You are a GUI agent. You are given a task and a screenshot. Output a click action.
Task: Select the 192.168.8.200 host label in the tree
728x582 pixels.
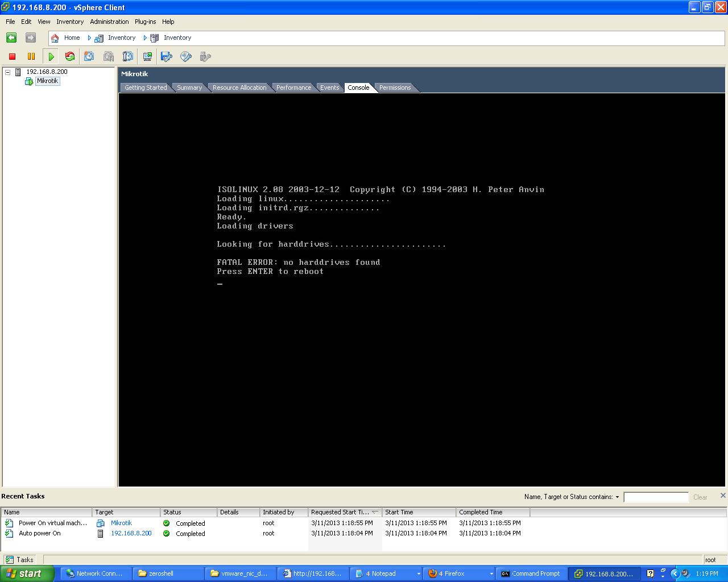tap(47, 72)
